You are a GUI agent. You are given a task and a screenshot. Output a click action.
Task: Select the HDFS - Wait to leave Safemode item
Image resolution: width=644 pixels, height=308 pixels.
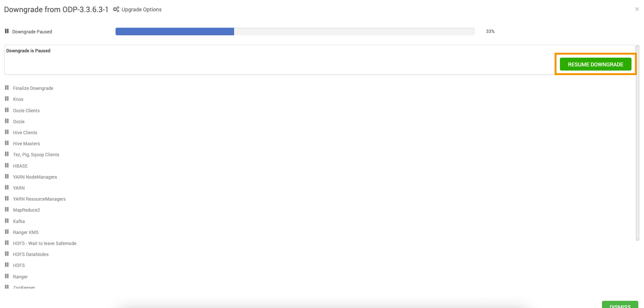(45, 244)
